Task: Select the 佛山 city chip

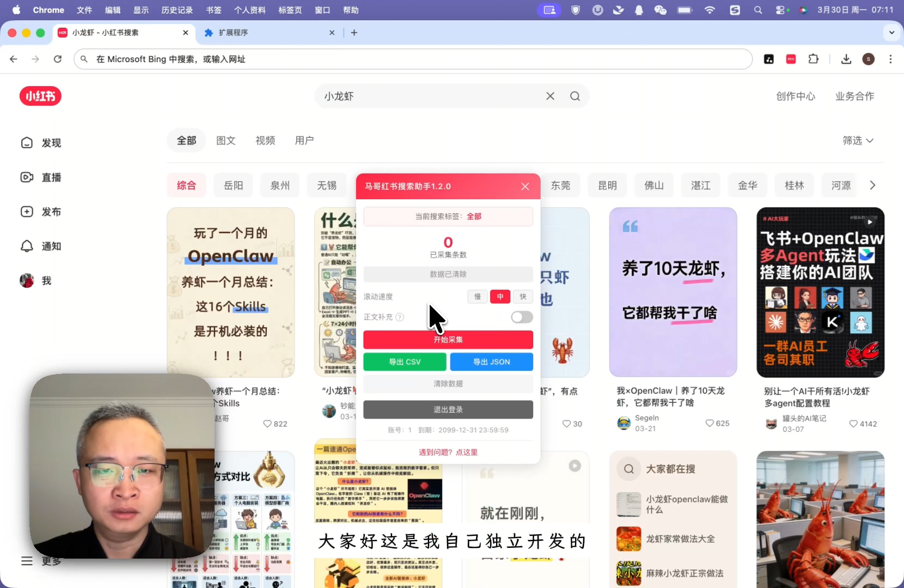Action: (654, 185)
